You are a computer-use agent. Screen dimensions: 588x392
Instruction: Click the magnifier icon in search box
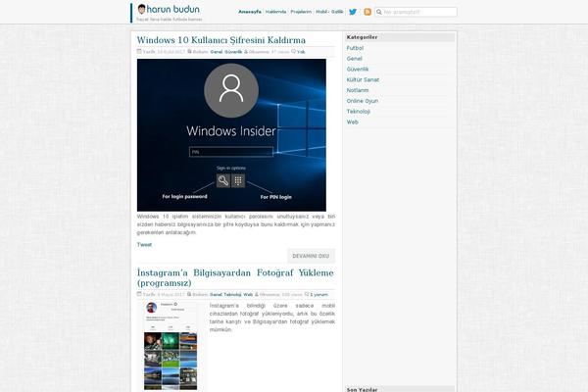click(379, 12)
